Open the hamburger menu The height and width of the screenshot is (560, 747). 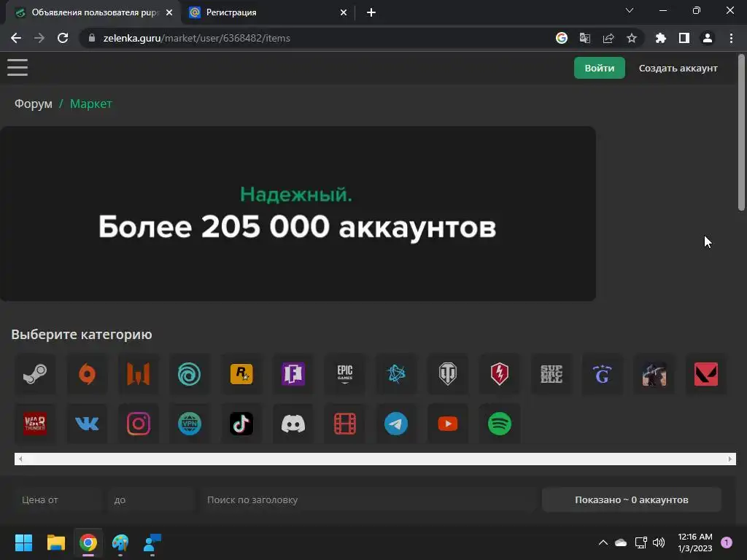[18, 67]
